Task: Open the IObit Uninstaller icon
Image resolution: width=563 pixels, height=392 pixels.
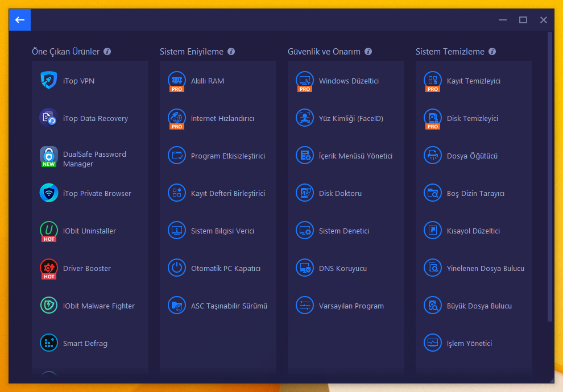Action: click(x=49, y=231)
